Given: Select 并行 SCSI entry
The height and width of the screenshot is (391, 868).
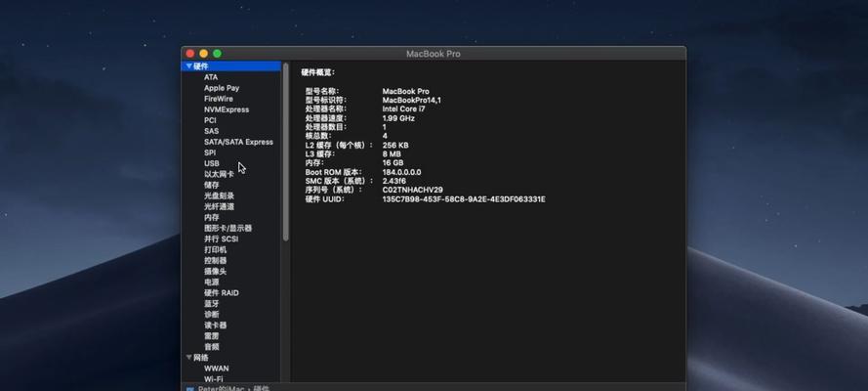Looking at the screenshot, I should click(x=221, y=239).
